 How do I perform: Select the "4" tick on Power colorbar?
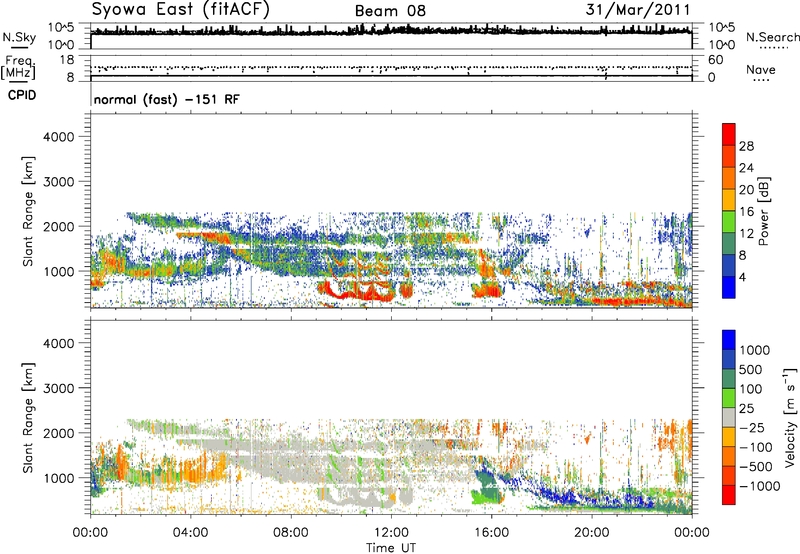coord(742,277)
